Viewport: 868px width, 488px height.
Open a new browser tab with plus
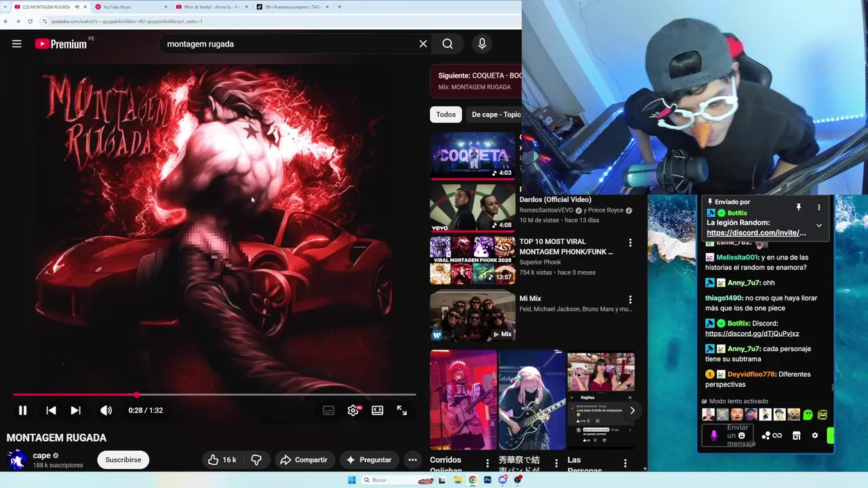(x=339, y=7)
